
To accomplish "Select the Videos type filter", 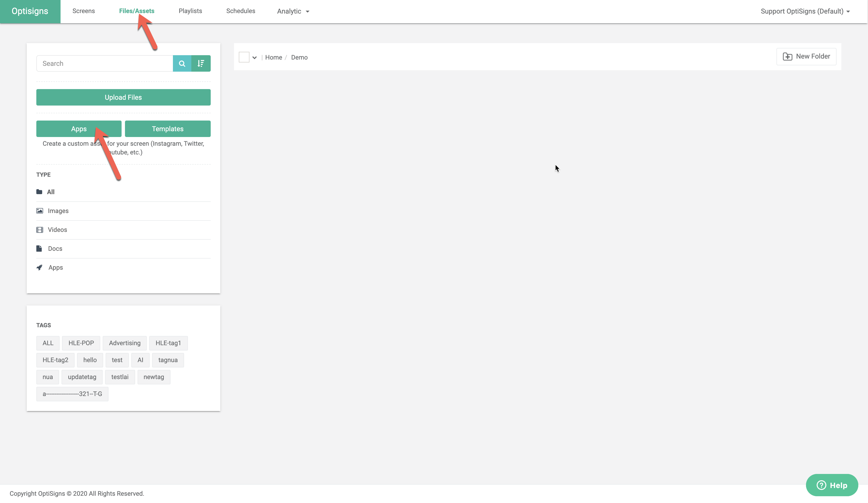I will click(57, 230).
